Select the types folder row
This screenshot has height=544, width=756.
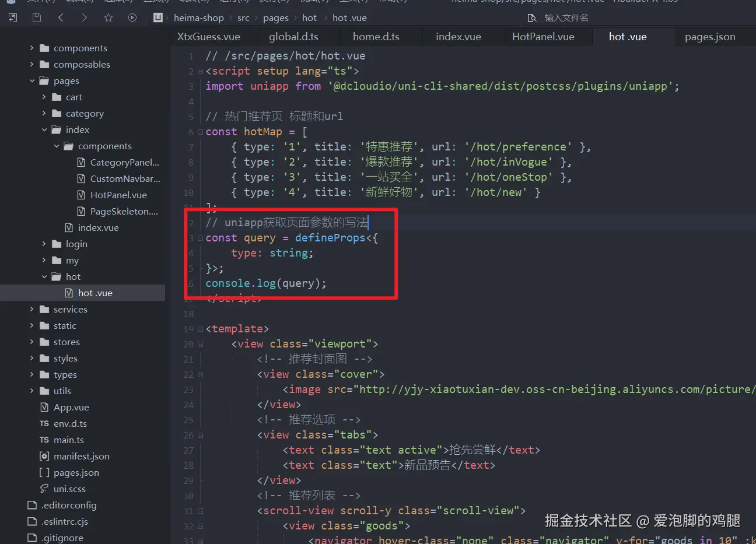(x=83, y=374)
